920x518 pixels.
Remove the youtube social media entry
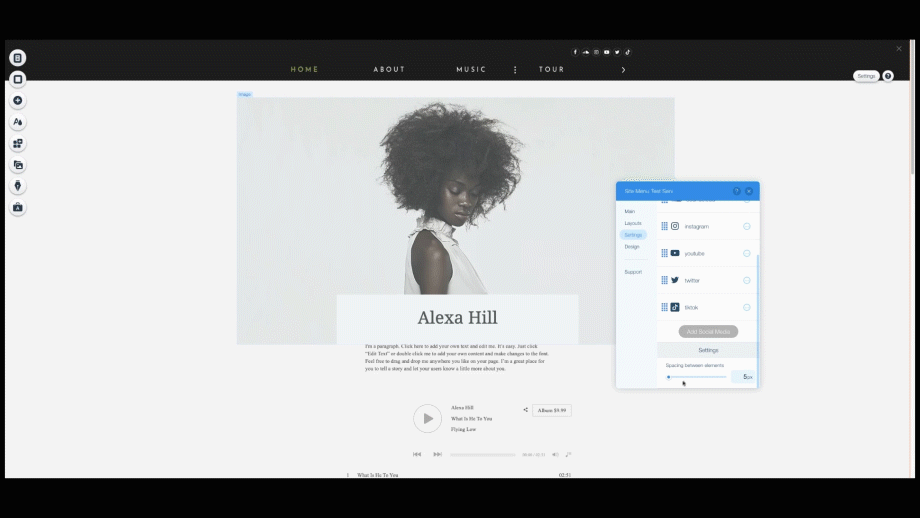[x=747, y=253]
